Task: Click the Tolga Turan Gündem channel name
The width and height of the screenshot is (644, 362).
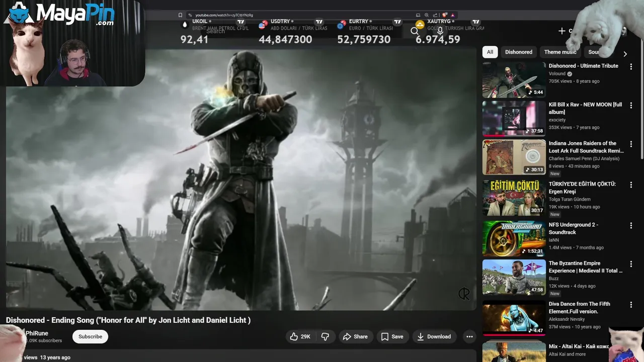Action: (570, 199)
